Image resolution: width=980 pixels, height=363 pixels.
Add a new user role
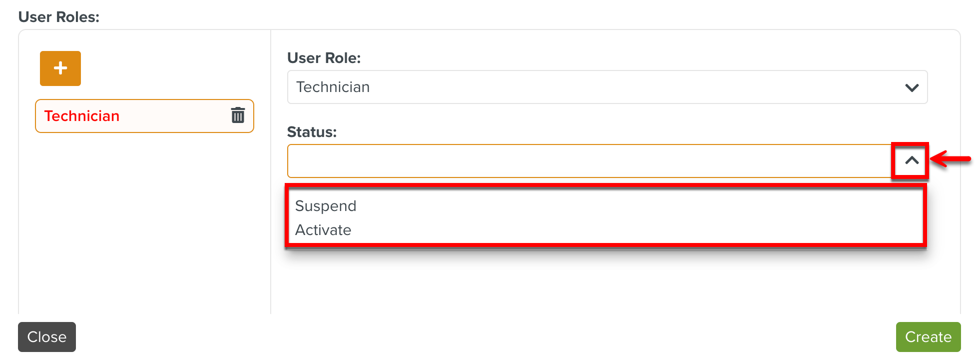pyautogui.click(x=60, y=68)
